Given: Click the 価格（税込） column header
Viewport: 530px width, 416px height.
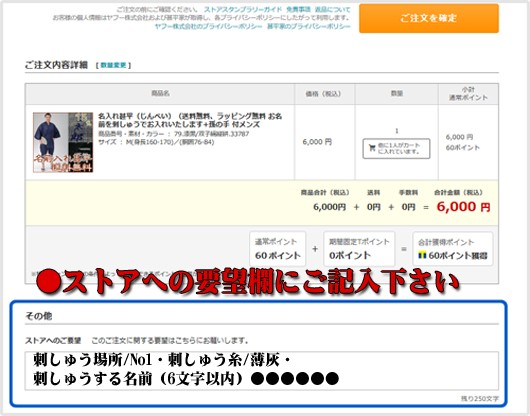Looking at the screenshot, I should pyautogui.click(x=323, y=94).
